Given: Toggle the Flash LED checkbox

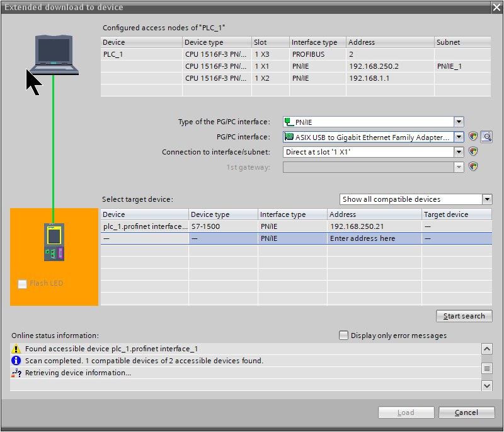Looking at the screenshot, I should pyautogui.click(x=22, y=284).
